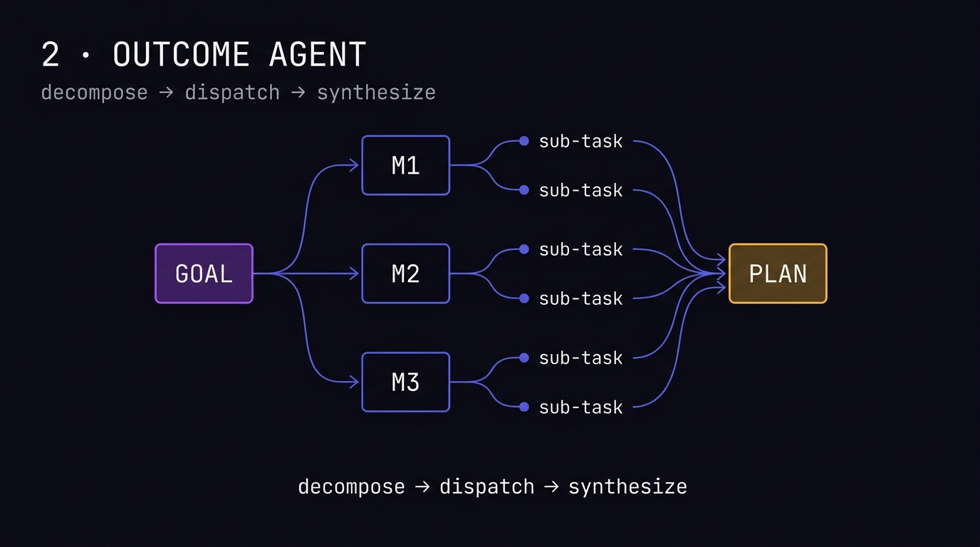The height and width of the screenshot is (547, 980).
Task: Click the M1 module box
Action: [x=405, y=165]
